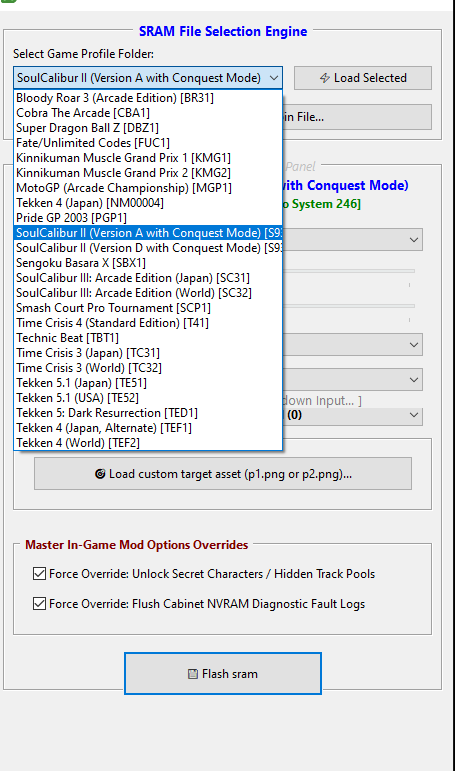Pick SoulCalibur II Version A list entry
The width and height of the screenshot is (455, 771).
(148, 233)
